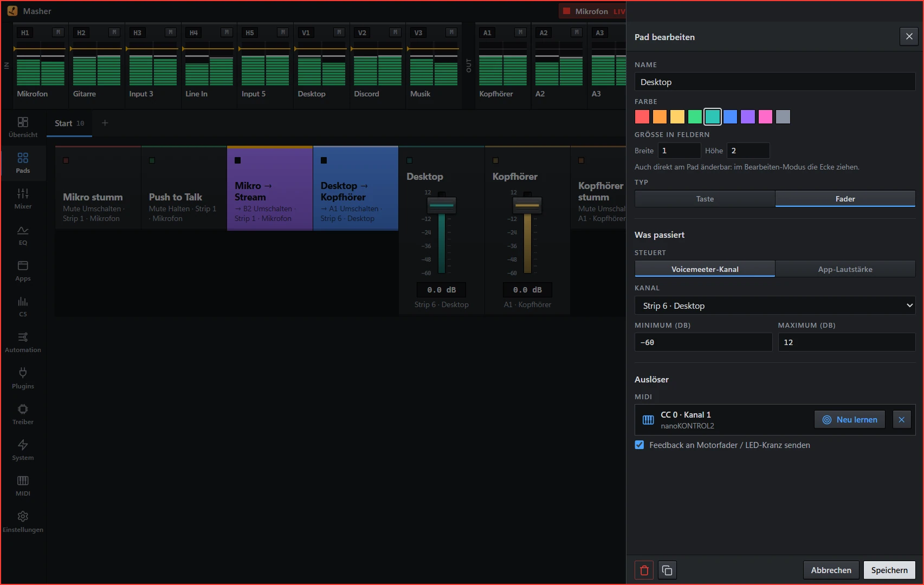The height and width of the screenshot is (585, 924).
Task: Open the Automation sidebar section
Action: click(23, 342)
